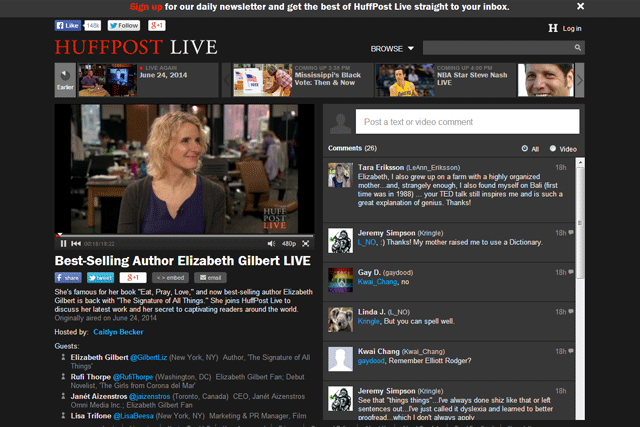Click the search magnifier icon
Viewport: 640px width, 427px height.
coord(578,48)
